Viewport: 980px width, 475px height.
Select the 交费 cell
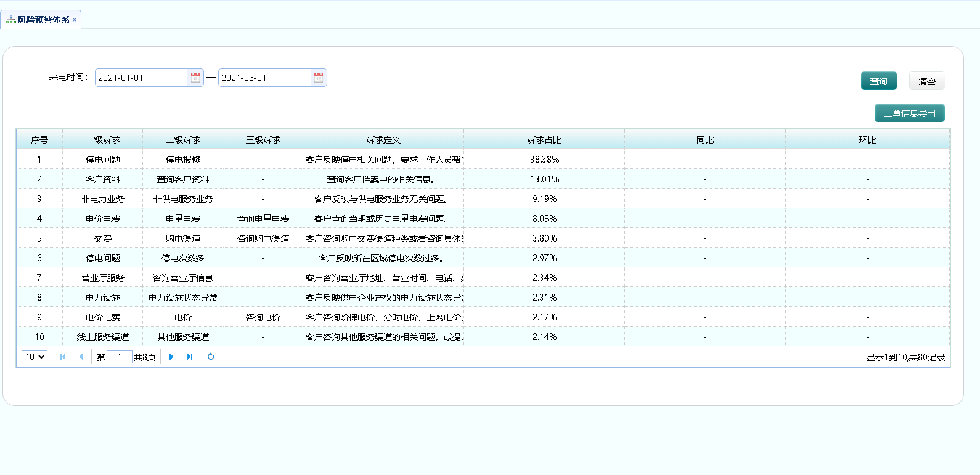point(103,238)
